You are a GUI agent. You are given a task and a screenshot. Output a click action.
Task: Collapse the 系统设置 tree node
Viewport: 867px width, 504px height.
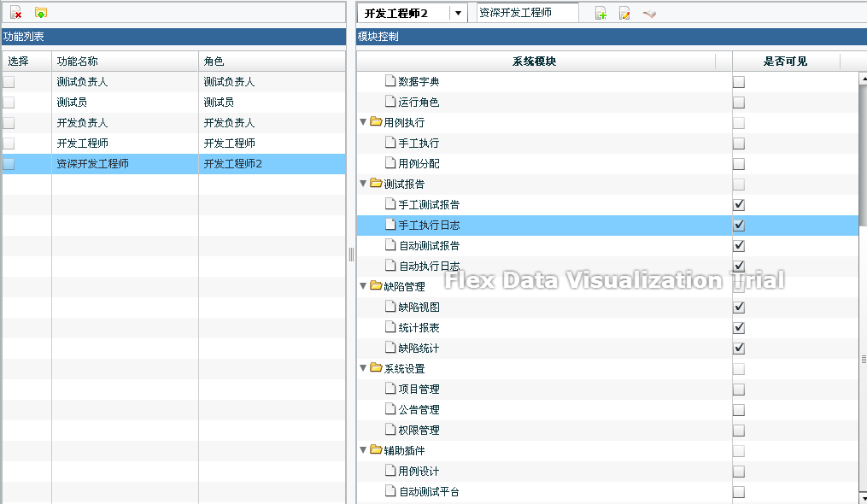pos(363,369)
